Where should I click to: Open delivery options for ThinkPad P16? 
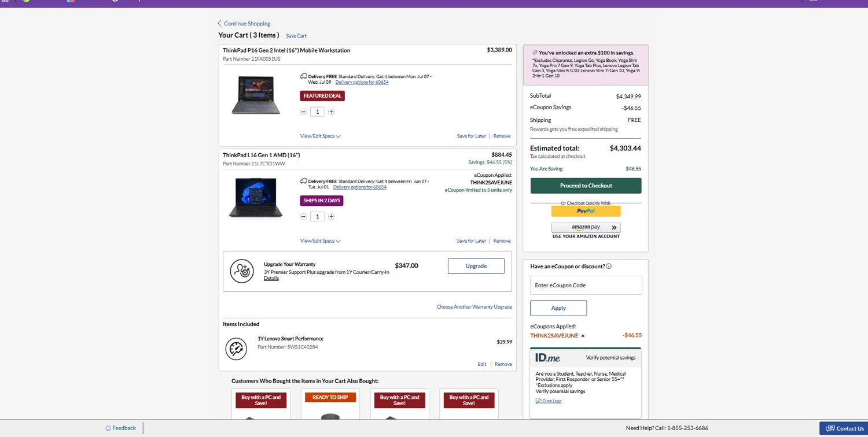tap(362, 82)
